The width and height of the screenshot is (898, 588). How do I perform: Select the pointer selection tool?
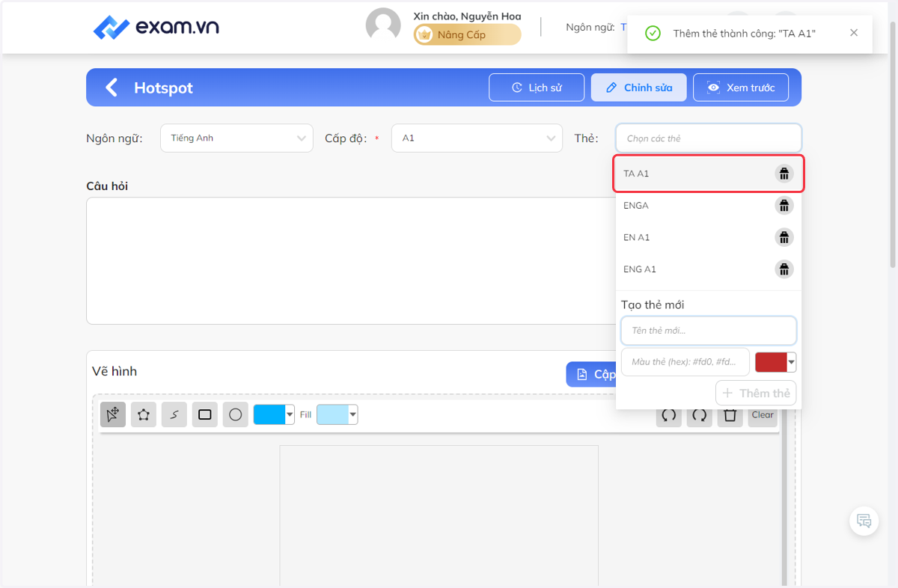click(113, 414)
